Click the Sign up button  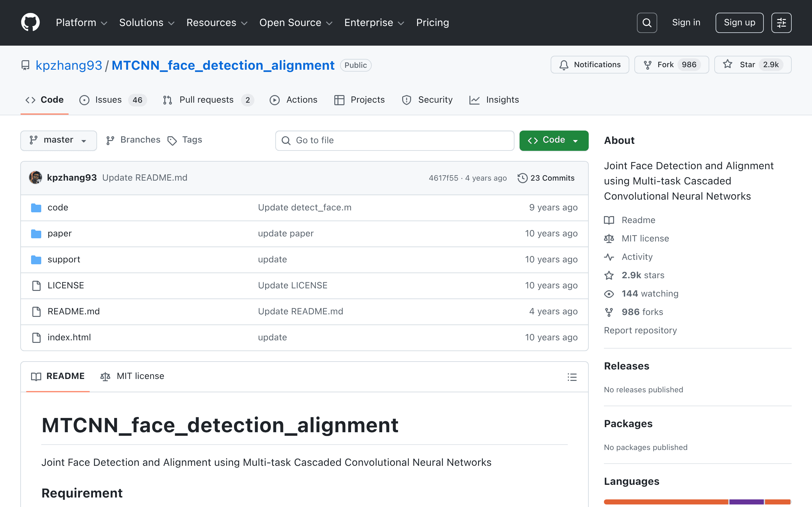[739, 23]
